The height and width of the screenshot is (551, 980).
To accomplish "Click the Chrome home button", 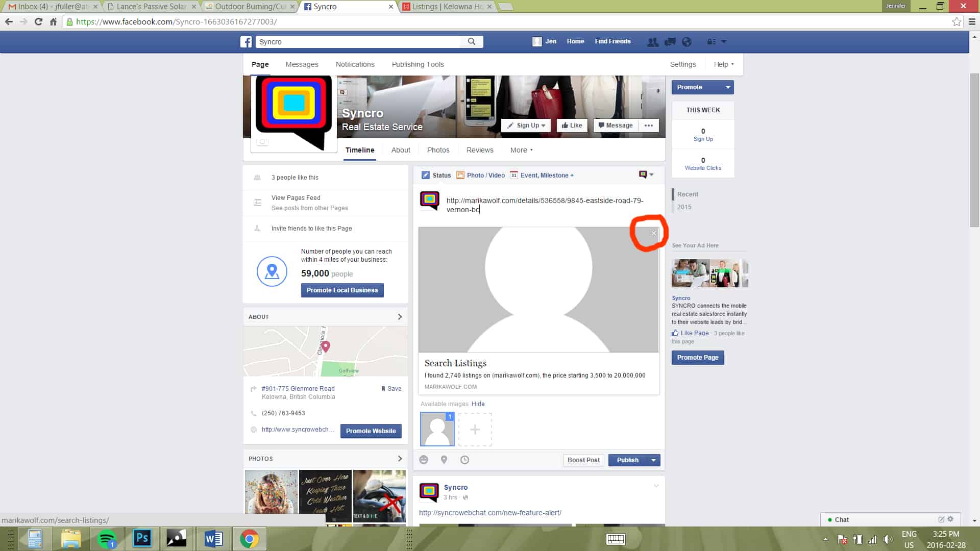I will (53, 21).
